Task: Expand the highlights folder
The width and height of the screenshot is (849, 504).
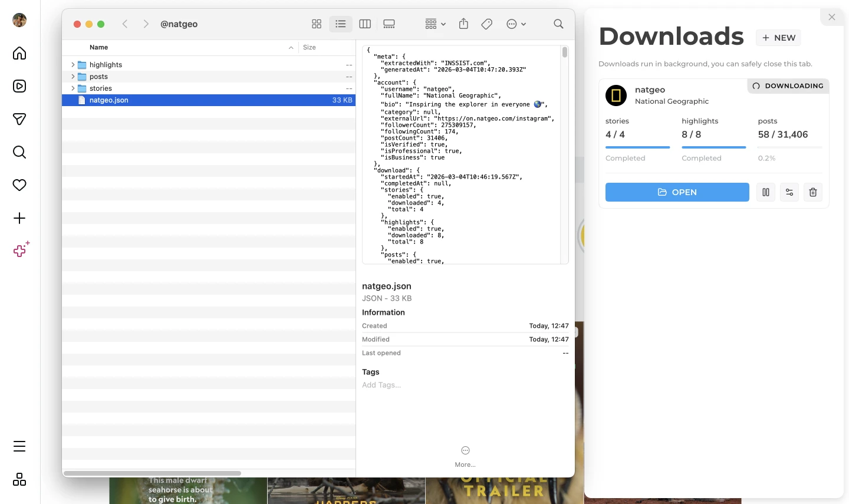Action: (x=72, y=64)
